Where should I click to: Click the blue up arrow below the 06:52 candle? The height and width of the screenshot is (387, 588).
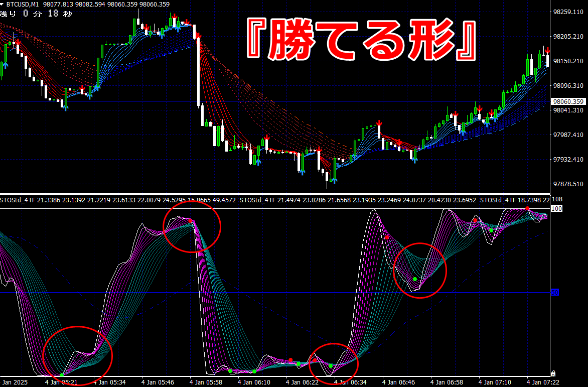pyautogui.click(x=415, y=160)
